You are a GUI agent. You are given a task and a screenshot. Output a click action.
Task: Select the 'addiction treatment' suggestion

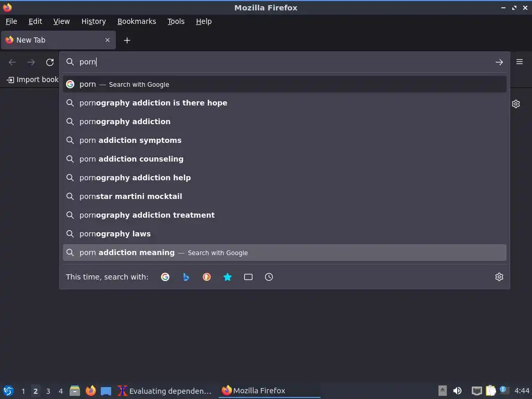point(285,215)
